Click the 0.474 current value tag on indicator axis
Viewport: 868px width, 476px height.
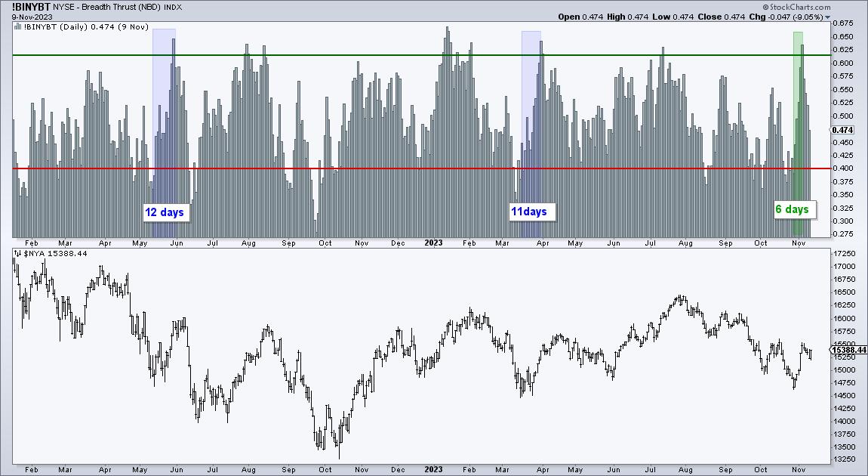[x=842, y=130]
